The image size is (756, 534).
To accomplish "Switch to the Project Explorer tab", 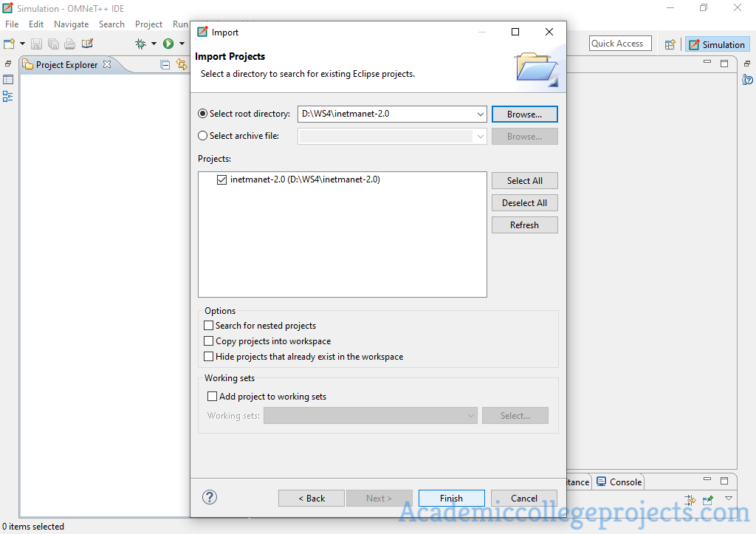I will pyautogui.click(x=66, y=65).
